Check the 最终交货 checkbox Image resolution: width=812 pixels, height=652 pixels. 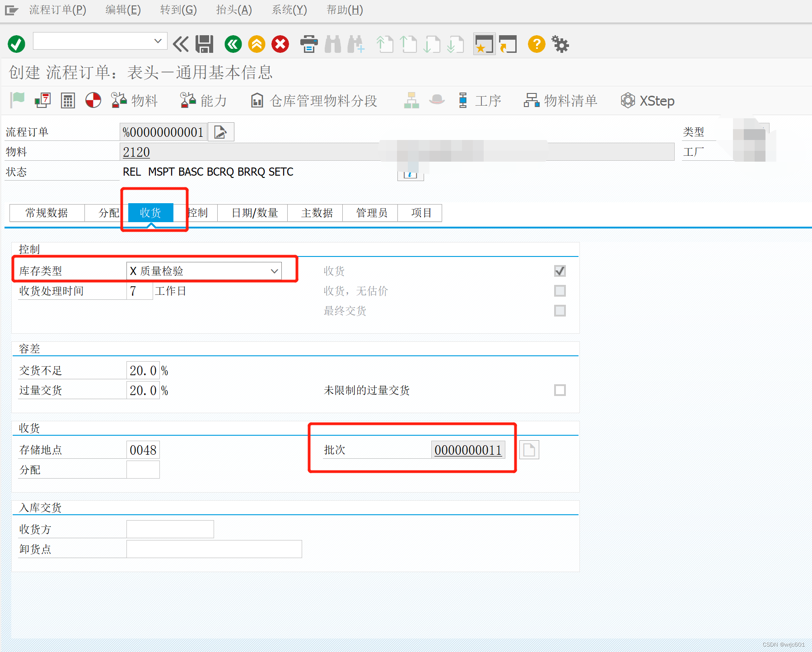(x=560, y=311)
